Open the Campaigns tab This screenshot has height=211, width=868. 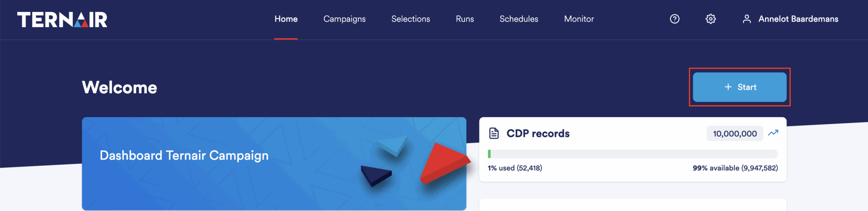click(344, 19)
